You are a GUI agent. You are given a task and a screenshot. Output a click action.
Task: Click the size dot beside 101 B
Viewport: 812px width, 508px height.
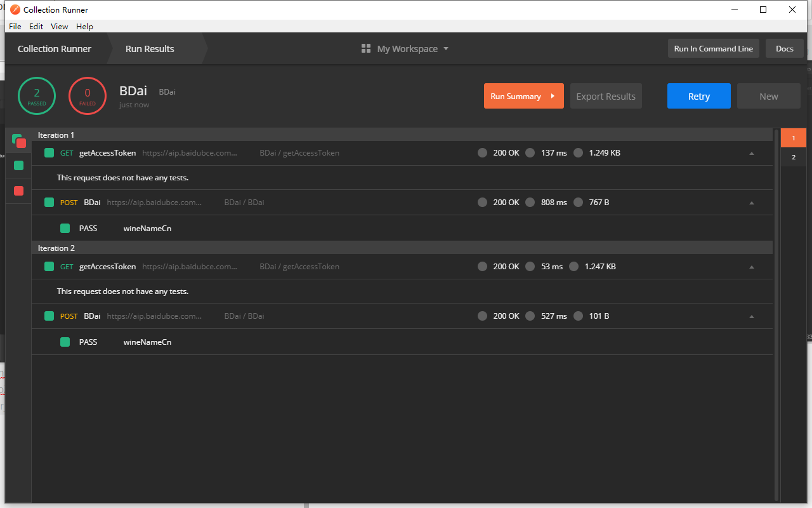(578, 316)
